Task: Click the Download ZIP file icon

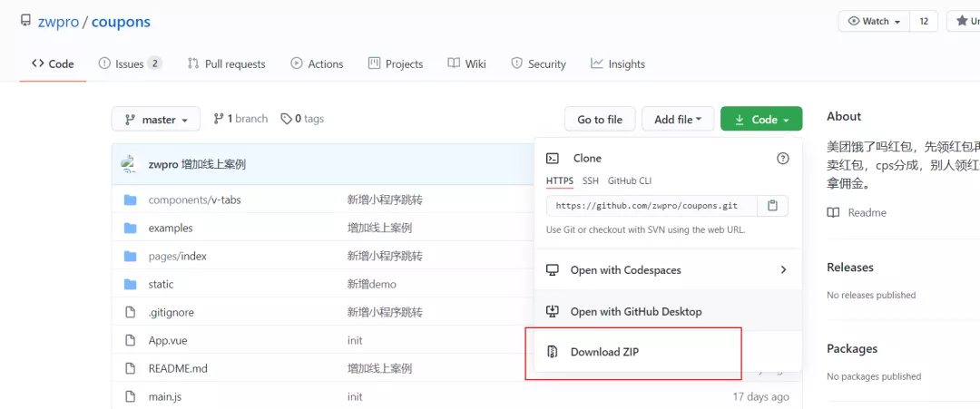Action: 552,352
